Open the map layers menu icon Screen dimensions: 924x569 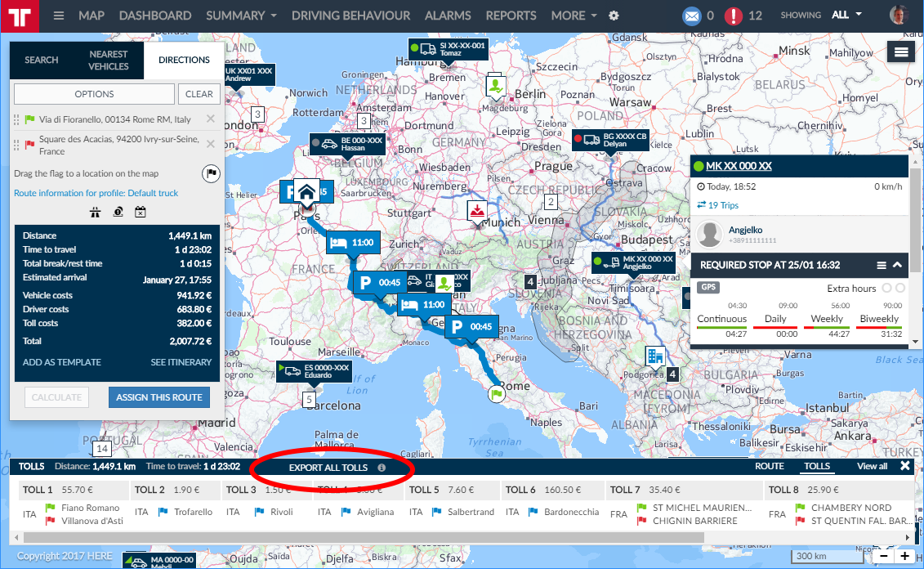pyautogui.click(x=901, y=52)
